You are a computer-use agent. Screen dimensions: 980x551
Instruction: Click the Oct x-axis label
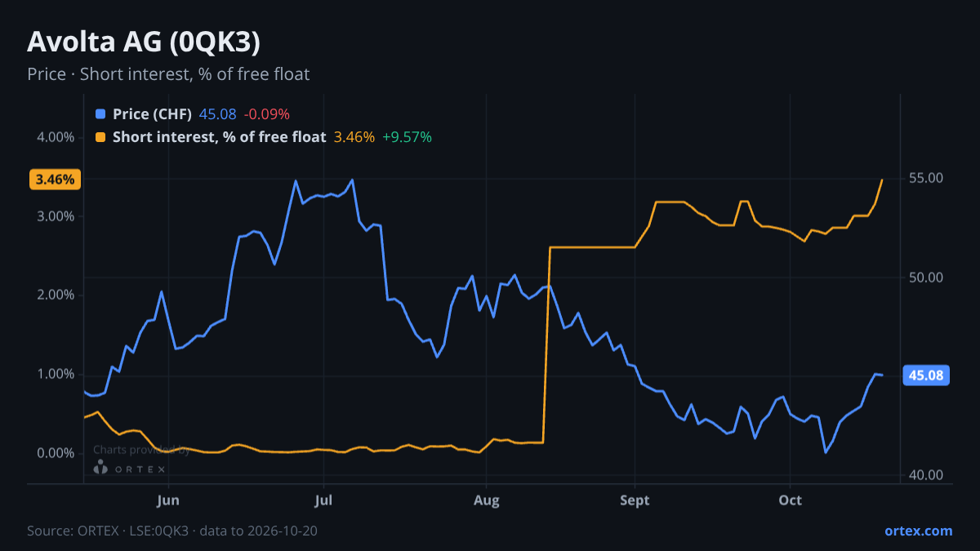coord(790,500)
